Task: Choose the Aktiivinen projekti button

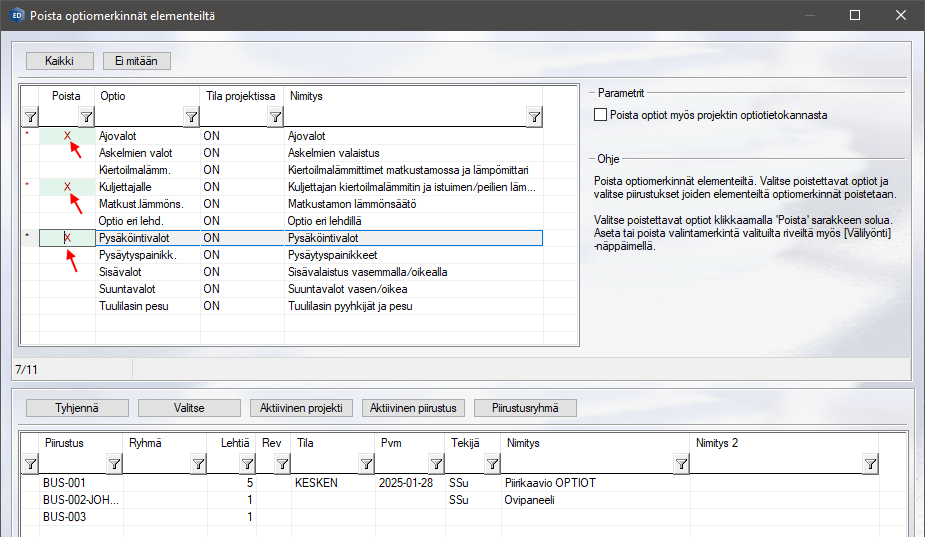Action: 301,408
